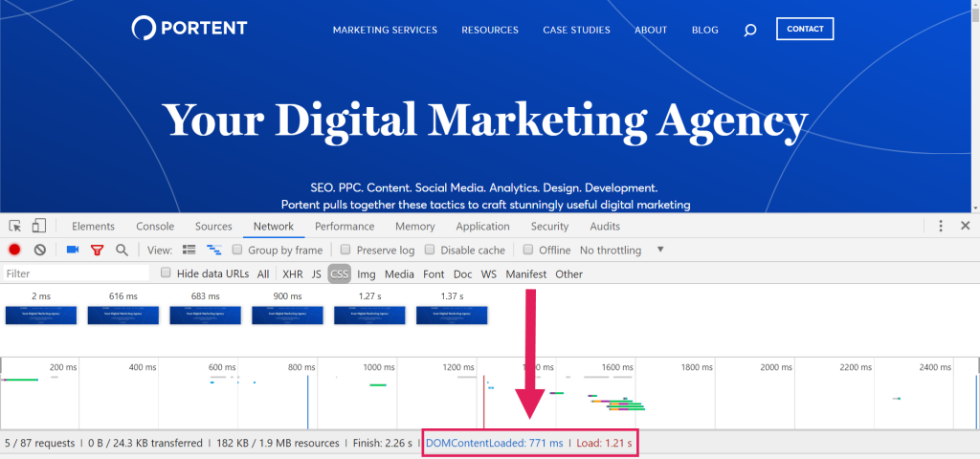Click the DOMContentLoaded: 771 ms text
980x459 pixels.
coord(495,444)
